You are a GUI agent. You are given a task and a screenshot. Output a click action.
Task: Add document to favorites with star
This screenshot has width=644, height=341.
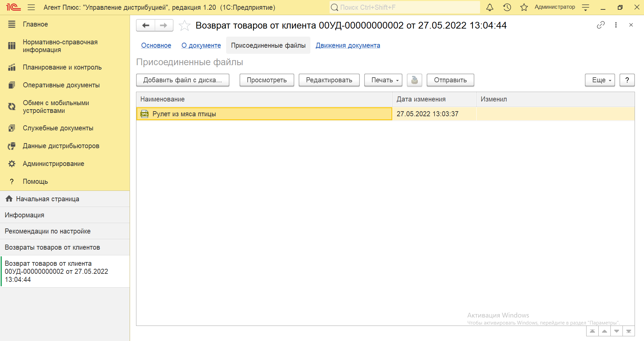click(x=184, y=26)
